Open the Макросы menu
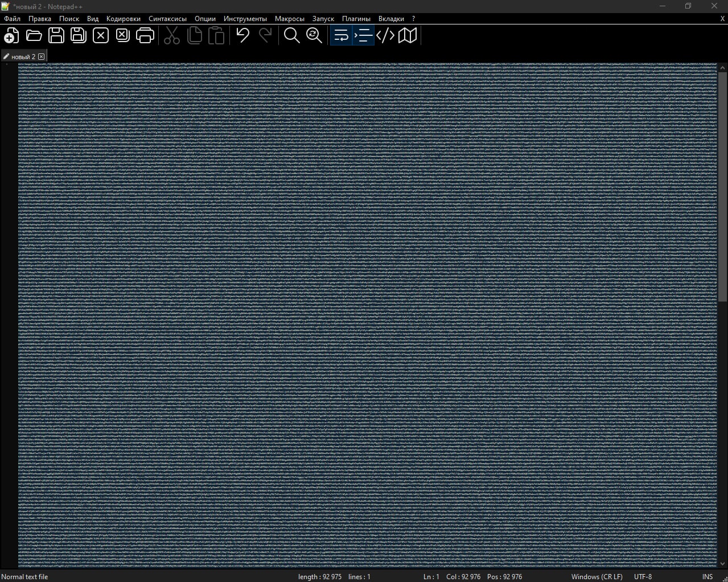The height and width of the screenshot is (582, 728). (290, 18)
